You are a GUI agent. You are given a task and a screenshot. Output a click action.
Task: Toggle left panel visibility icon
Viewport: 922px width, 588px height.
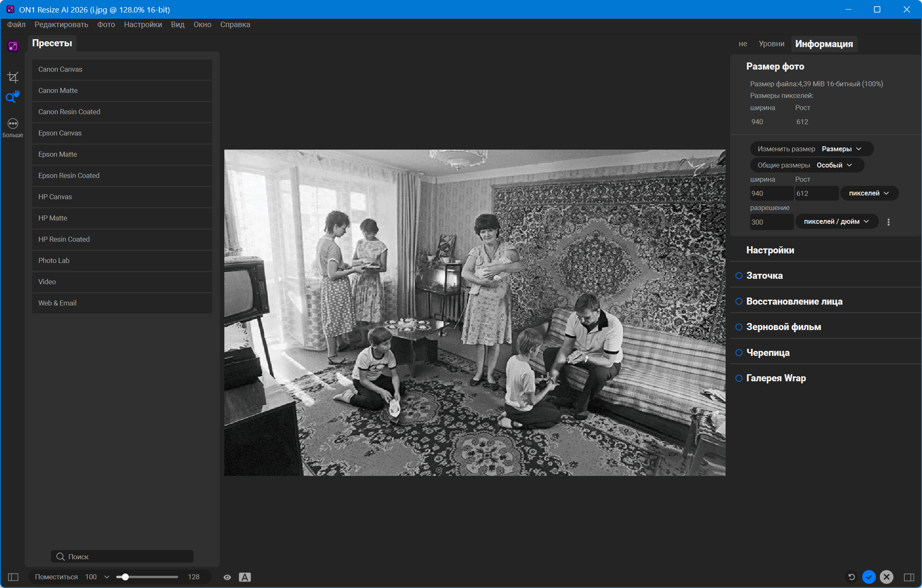pyautogui.click(x=13, y=577)
